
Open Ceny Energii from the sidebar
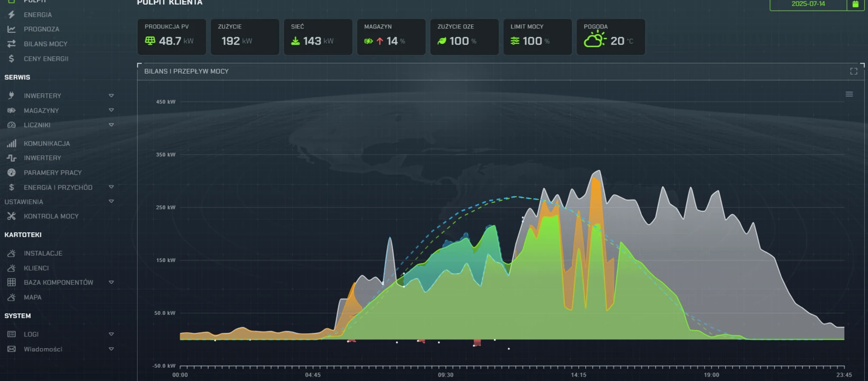[x=46, y=59]
